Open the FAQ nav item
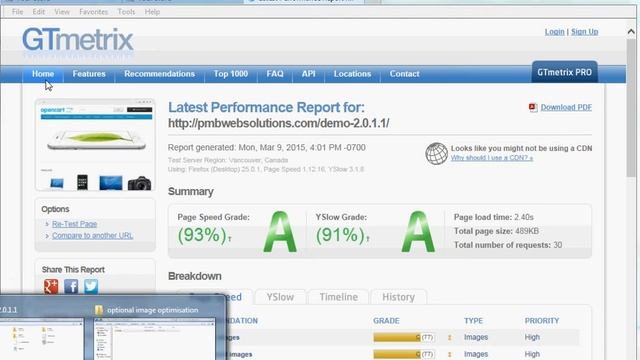 275,74
